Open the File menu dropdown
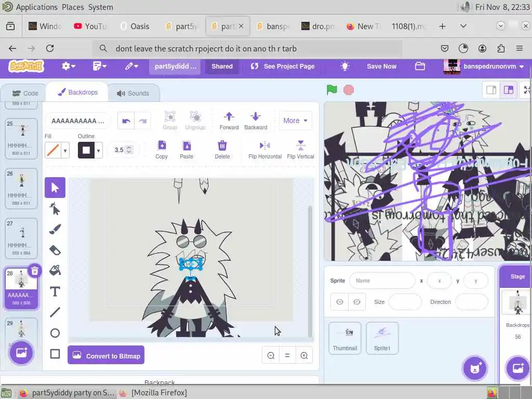The width and height of the screenshot is (532, 399). (99, 66)
